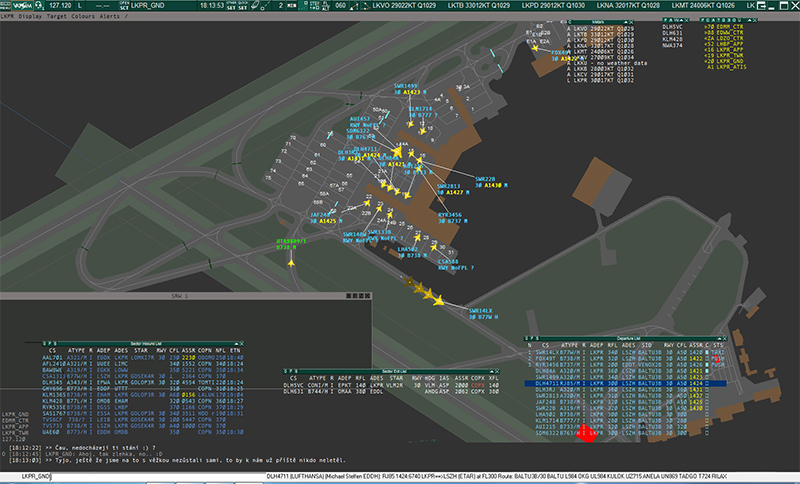Screen dimensions: 800x484
Task: Click the FL ALT filter icon
Action: (326, 5)
